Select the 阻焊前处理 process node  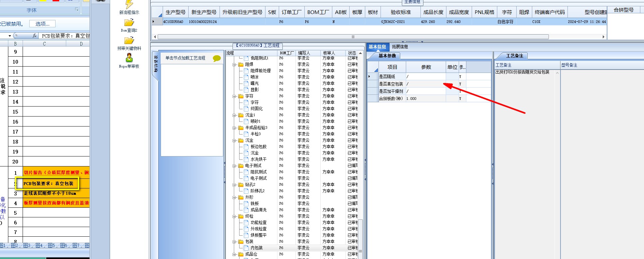coord(260,71)
